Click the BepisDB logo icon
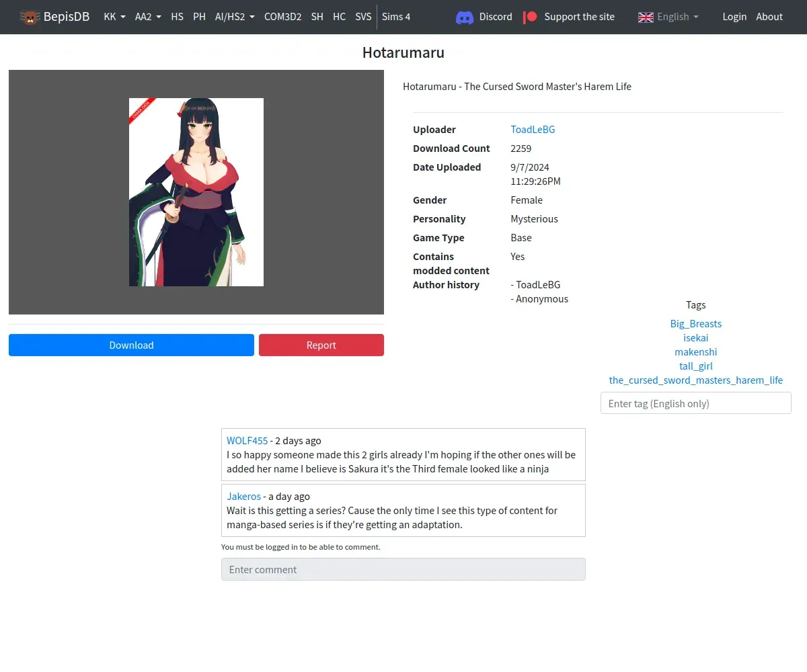807x672 pixels. [30, 17]
